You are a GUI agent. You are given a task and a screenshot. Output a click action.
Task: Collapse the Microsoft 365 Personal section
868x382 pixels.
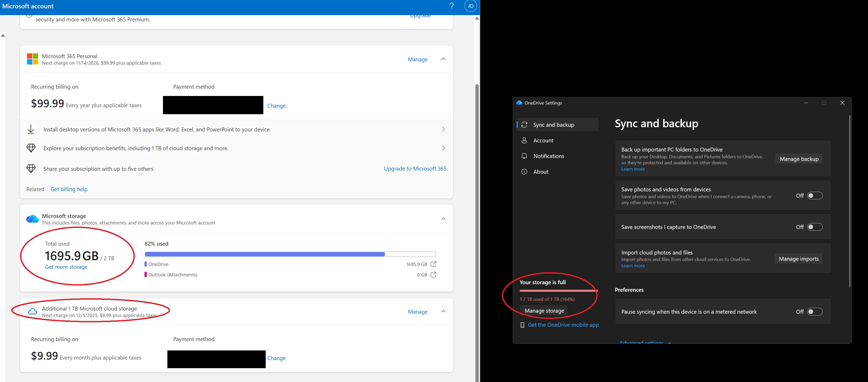[x=444, y=59]
